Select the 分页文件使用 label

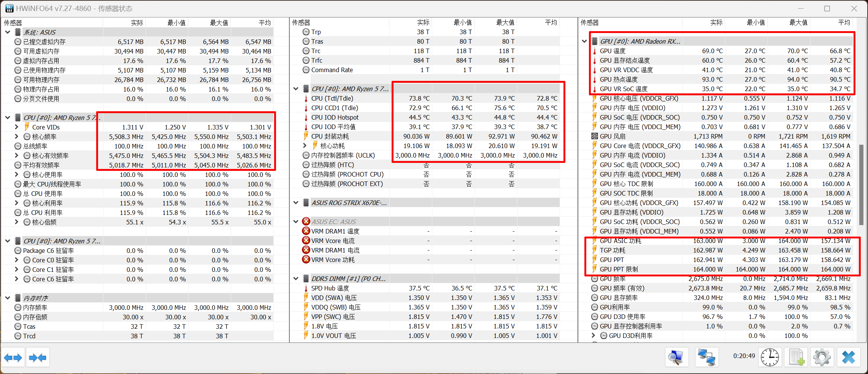[41, 99]
